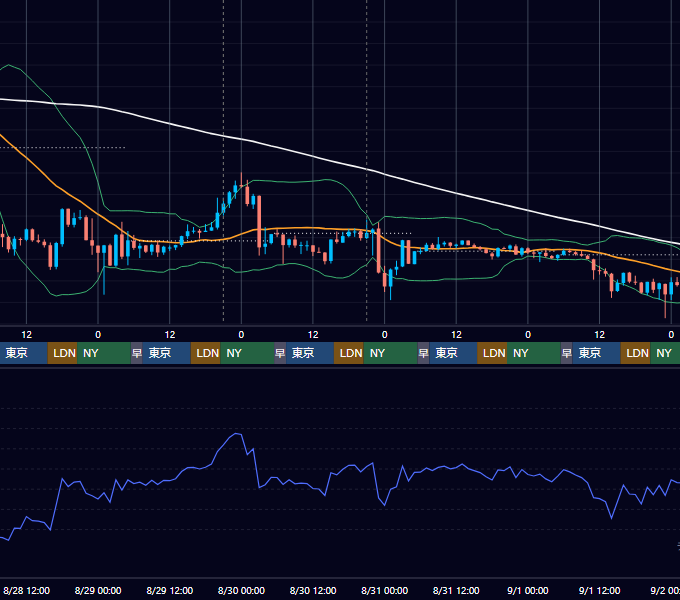680x600 pixels.
Task: Select the 東京 session block for 8/31
Action: pos(453,353)
